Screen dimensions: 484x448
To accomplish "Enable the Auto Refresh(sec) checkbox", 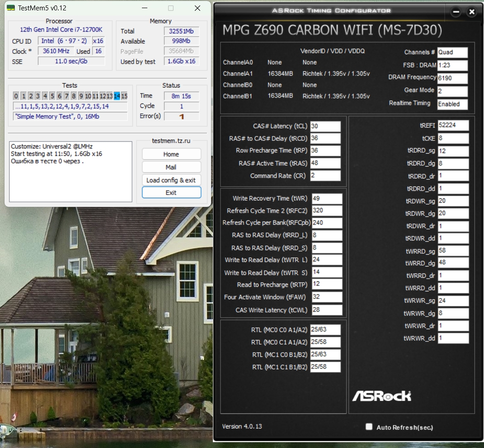I will (x=369, y=427).
